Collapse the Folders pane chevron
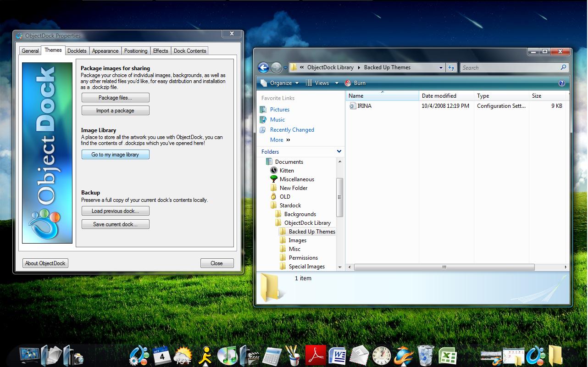588x367 pixels. click(339, 151)
